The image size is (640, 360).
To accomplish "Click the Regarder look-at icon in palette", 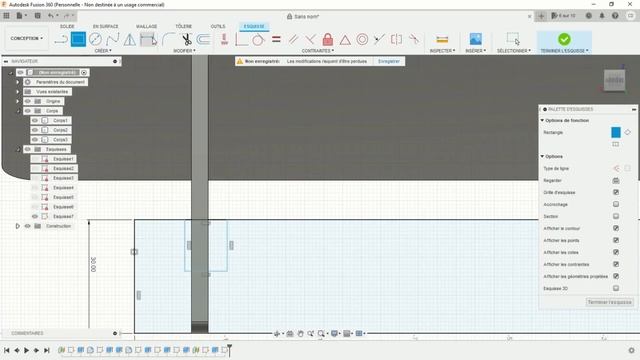I will [616, 180].
